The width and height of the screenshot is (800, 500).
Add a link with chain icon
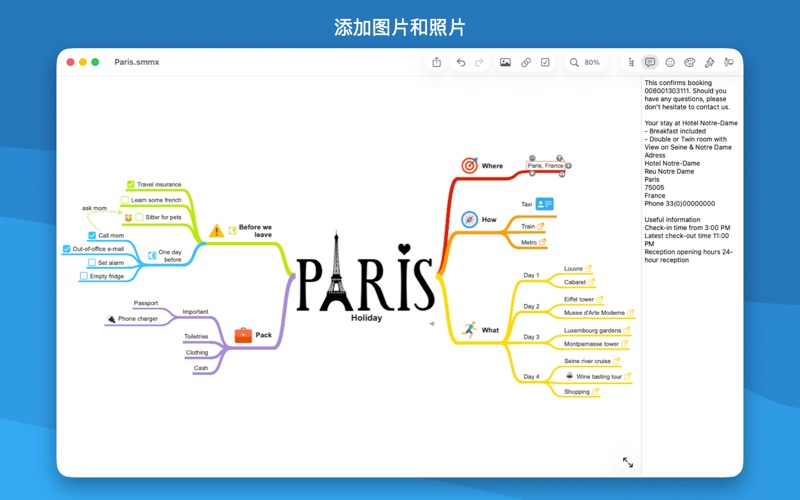click(x=526, y=62)
